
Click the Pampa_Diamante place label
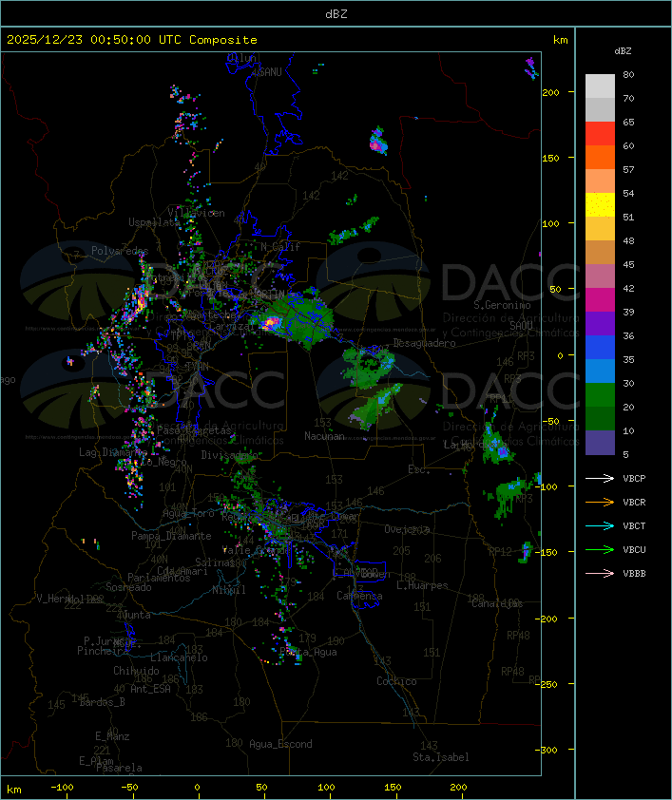171,536
